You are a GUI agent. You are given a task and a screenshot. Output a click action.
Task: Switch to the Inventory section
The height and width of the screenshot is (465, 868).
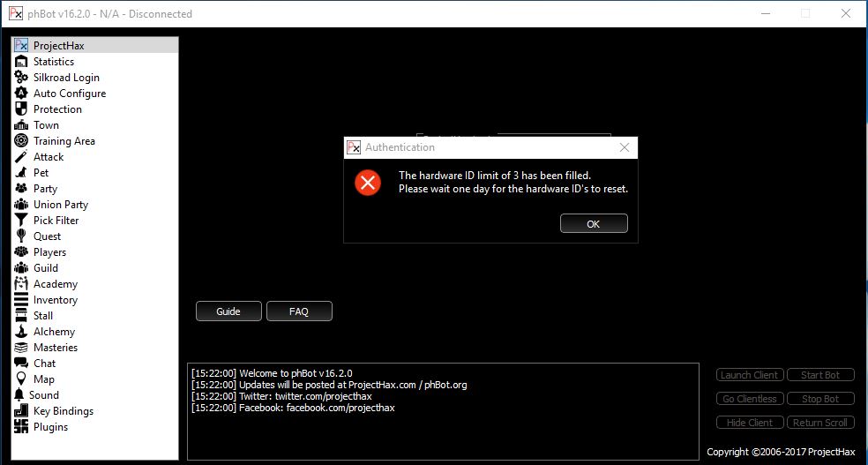coord(55,300)
